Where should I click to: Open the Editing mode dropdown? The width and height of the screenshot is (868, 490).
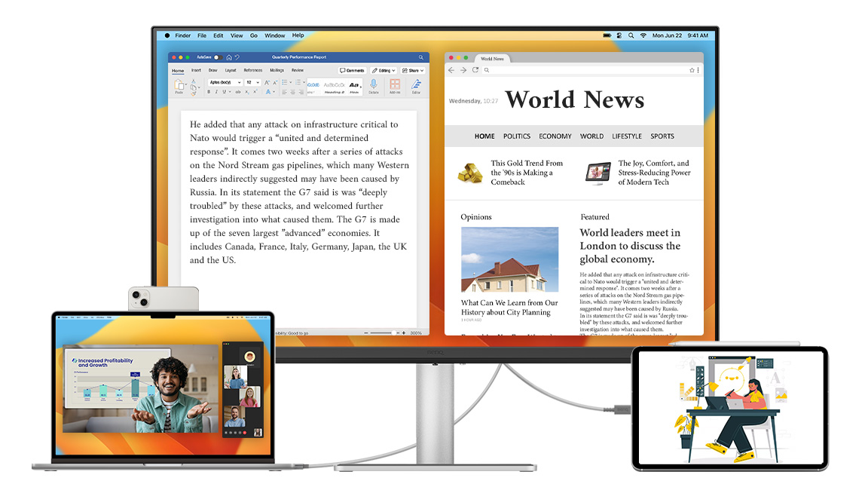point(384,70)
